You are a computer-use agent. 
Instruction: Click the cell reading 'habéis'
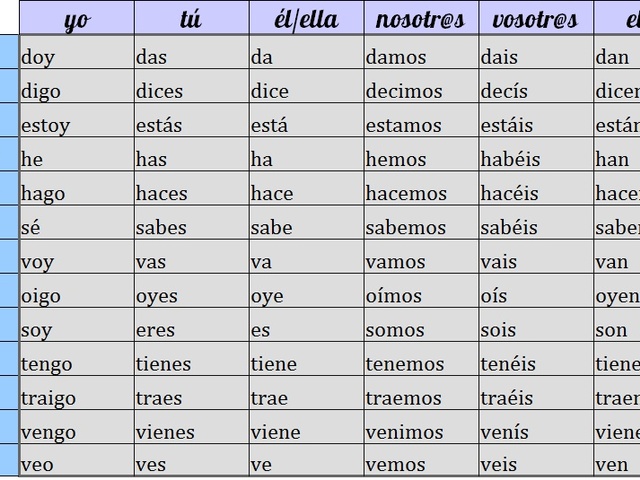(536, 155)
